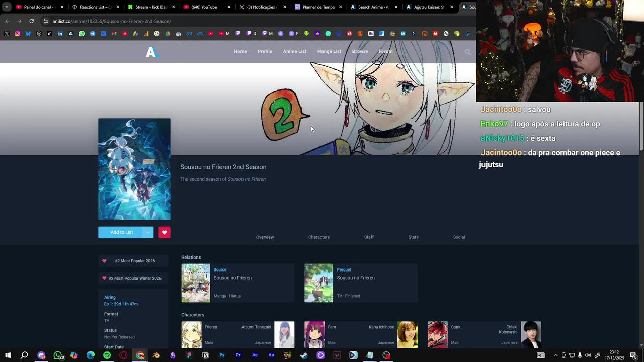Screen dimensions: 644x362
Task: Open Spotify from the taskbar
Action: pos(107,355)
